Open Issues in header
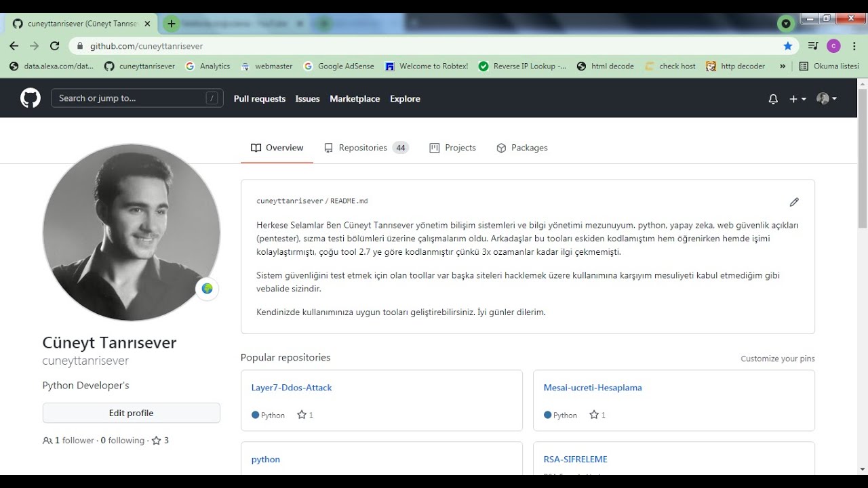 [x=307, y=99]
